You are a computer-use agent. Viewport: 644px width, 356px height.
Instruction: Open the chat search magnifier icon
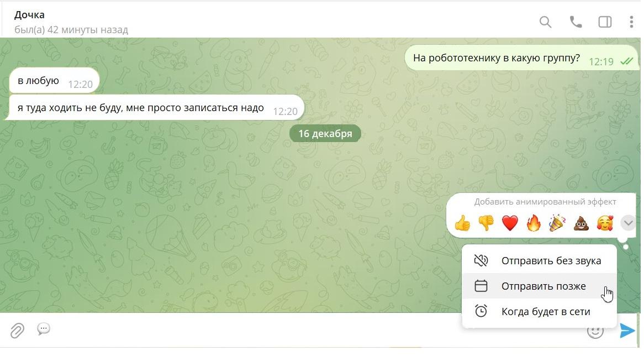point(545,22)
